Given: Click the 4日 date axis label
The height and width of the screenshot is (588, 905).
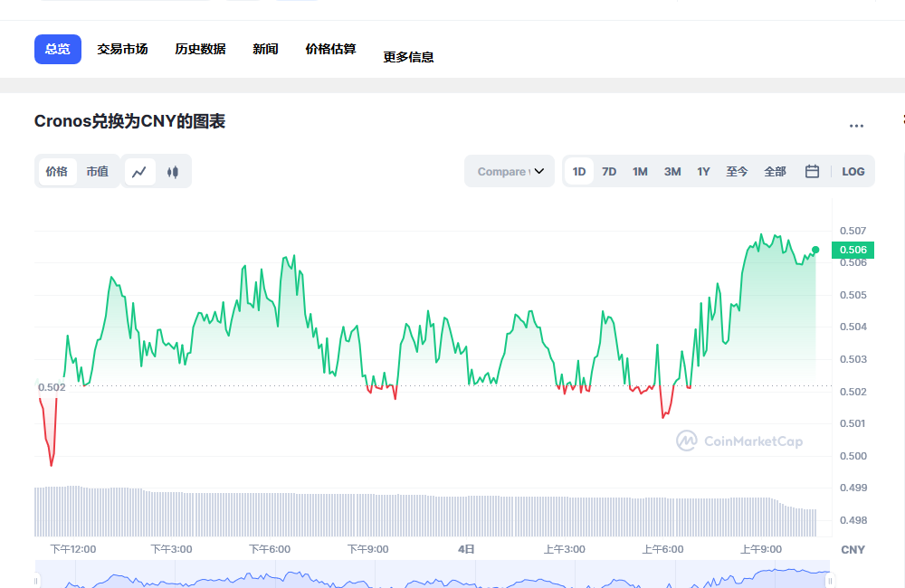Looking at the screenshot, I should [466, 549].
